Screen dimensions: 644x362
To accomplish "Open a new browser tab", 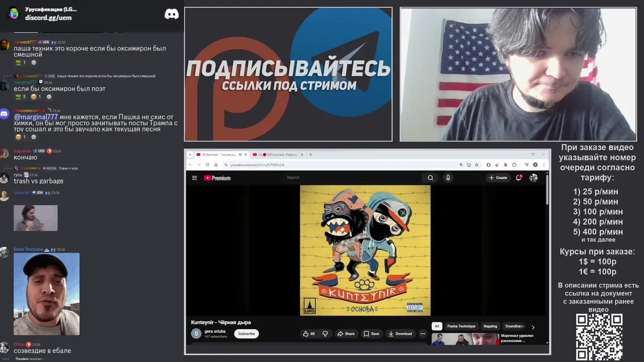I will click(310, 154).
